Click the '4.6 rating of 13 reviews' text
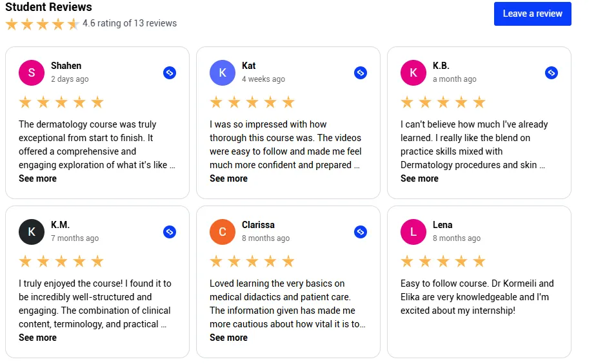This screenshot has width=596, height=364. [130, 23]
